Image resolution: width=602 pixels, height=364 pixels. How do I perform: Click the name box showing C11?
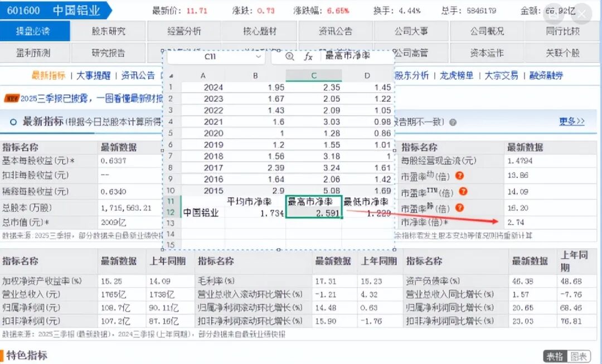[x=216, y=57]
